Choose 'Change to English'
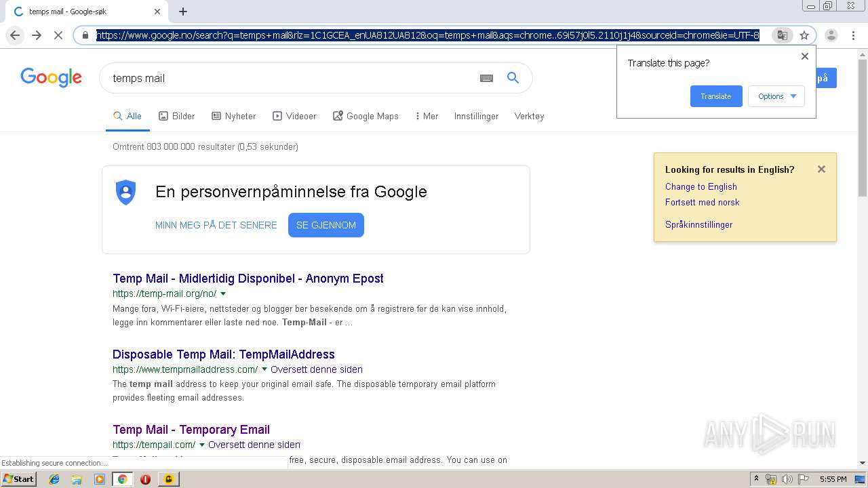This screenshot has width=868, height=488. click(701, 186)
